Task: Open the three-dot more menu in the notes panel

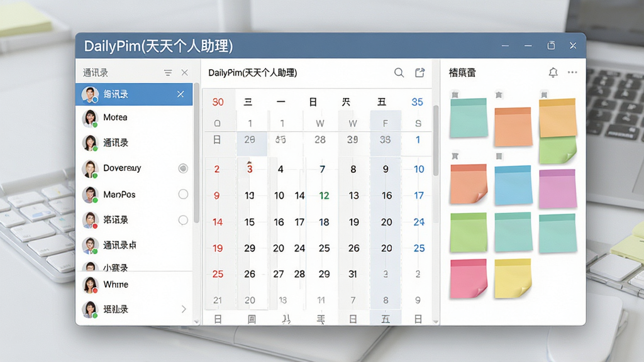Action: point(572,72)
